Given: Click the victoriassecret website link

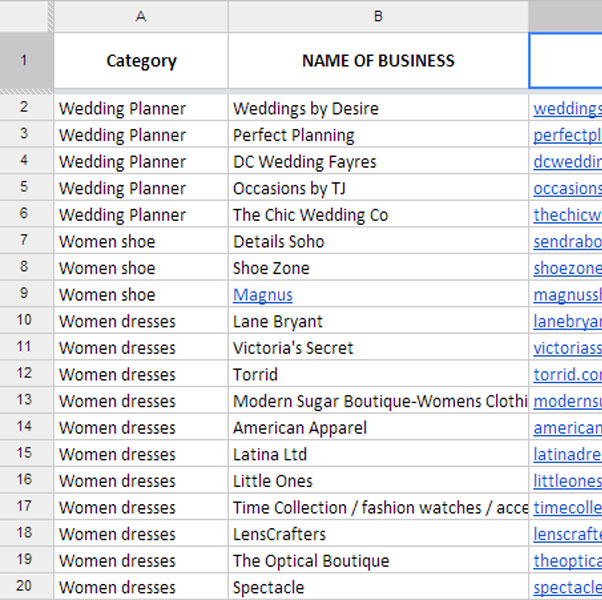Looking at the screenshot, I should [567, 348].
